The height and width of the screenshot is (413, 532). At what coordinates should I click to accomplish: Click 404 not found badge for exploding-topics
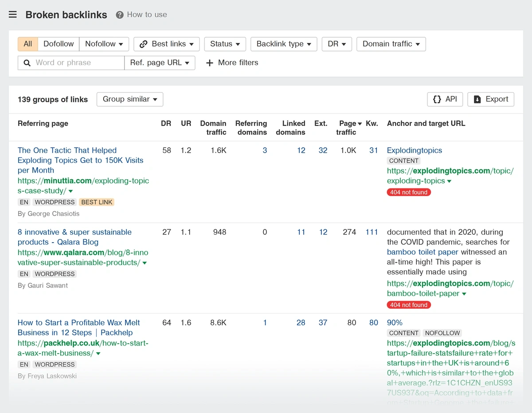point(409,192)
